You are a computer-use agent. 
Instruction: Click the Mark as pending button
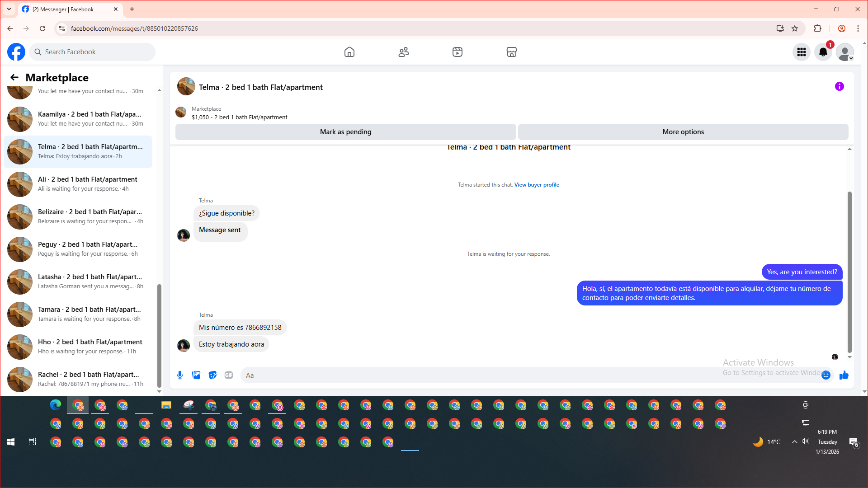[x=345, y=132]
